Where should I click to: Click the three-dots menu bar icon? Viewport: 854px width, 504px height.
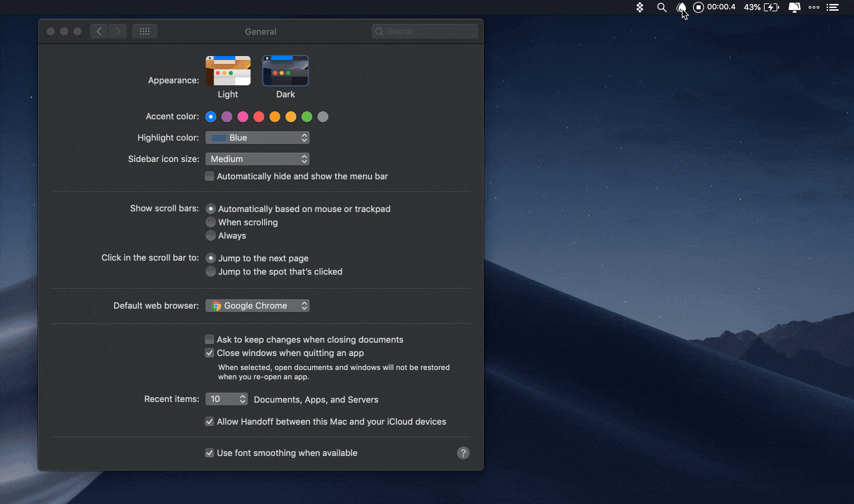tap(814, 7)
